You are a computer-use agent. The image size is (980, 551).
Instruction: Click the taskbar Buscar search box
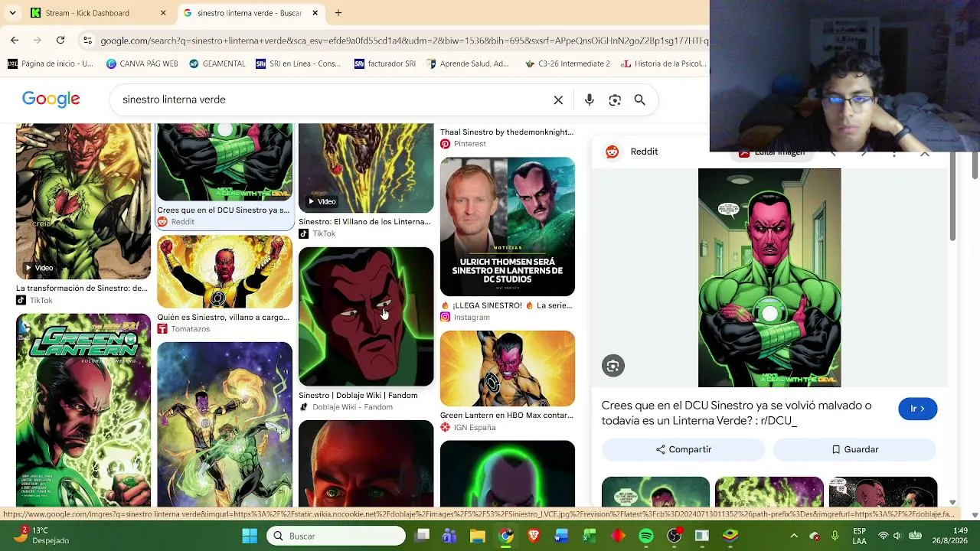tap(336, 536)
